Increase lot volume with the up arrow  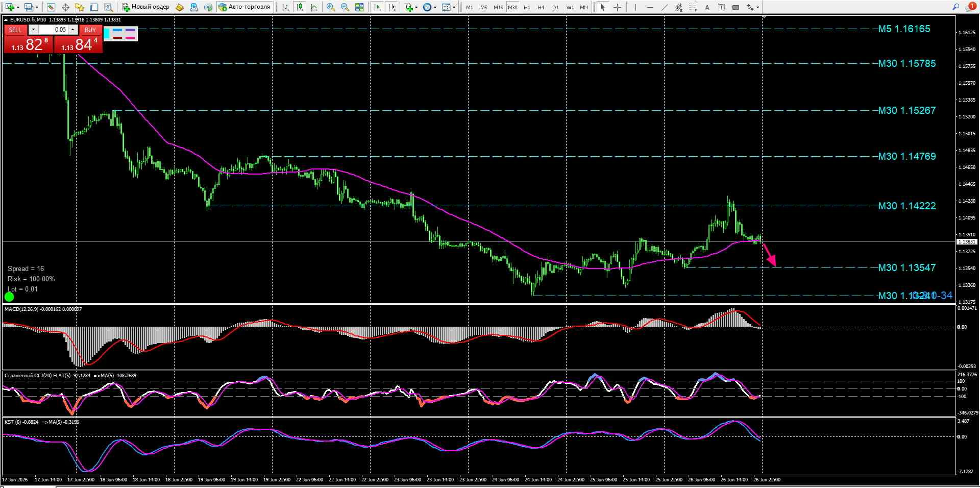(73, 30)
